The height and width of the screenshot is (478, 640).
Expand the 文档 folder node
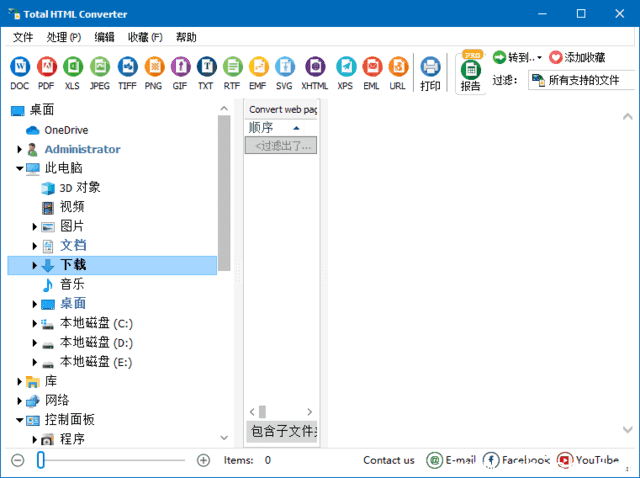pyautogui.click(x=35, y=246)
